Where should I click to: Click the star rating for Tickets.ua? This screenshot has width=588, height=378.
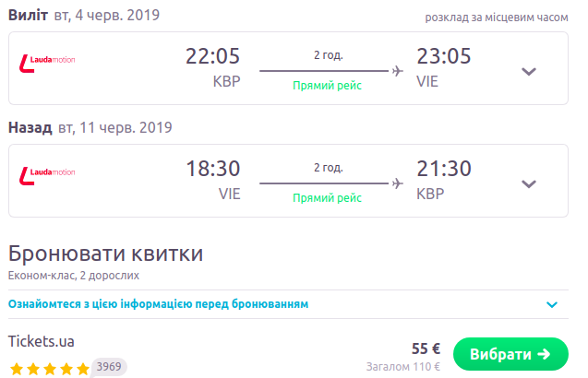click(50, 368)
